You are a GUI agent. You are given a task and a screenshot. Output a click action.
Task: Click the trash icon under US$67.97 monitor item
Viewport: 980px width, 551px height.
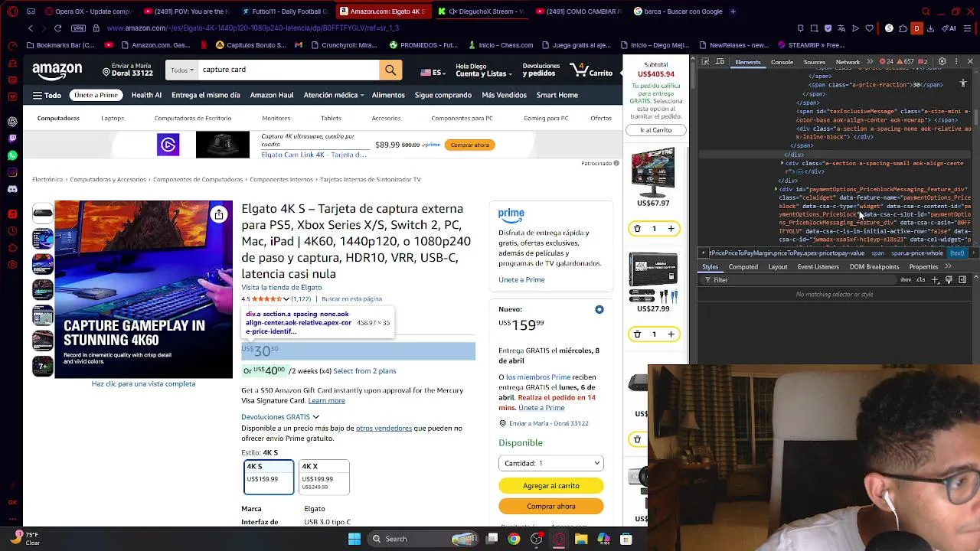(637, 229)
